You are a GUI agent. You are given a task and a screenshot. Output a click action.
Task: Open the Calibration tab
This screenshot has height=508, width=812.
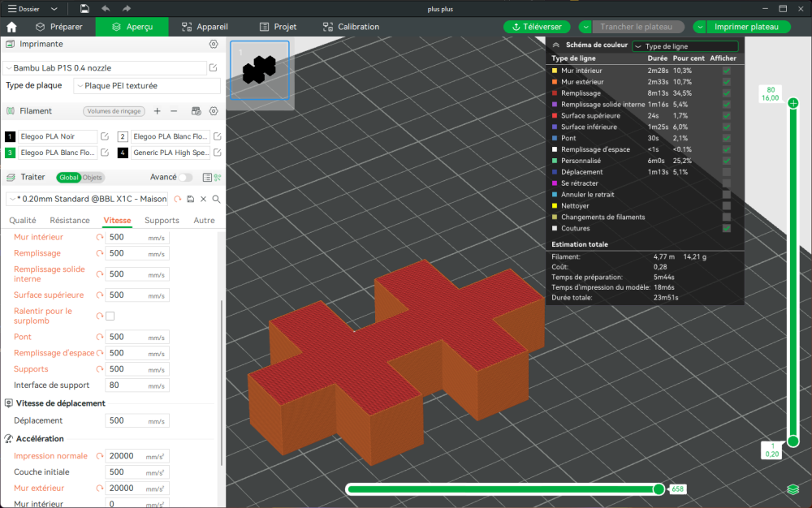[351, 27]
